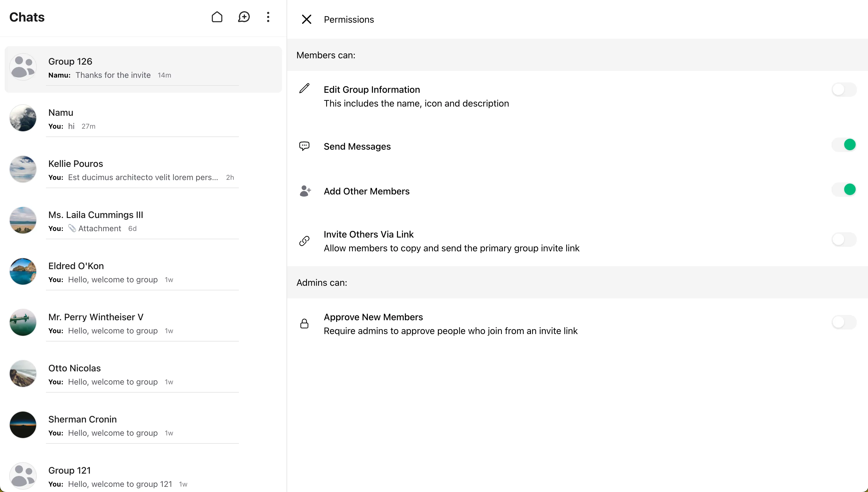Start a new chat with plus bubble icon

click(x=243, y=17)
